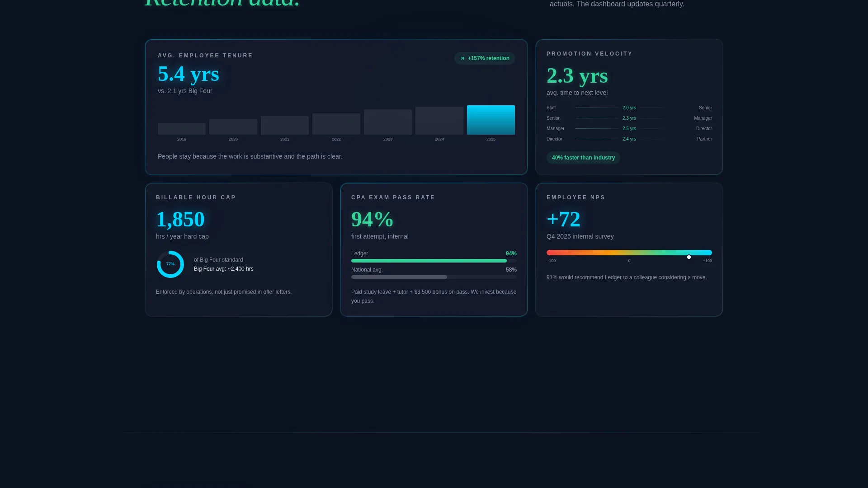Click the of Big Four standard text
This screenshot has width=868, height=488.
(218, 260)
